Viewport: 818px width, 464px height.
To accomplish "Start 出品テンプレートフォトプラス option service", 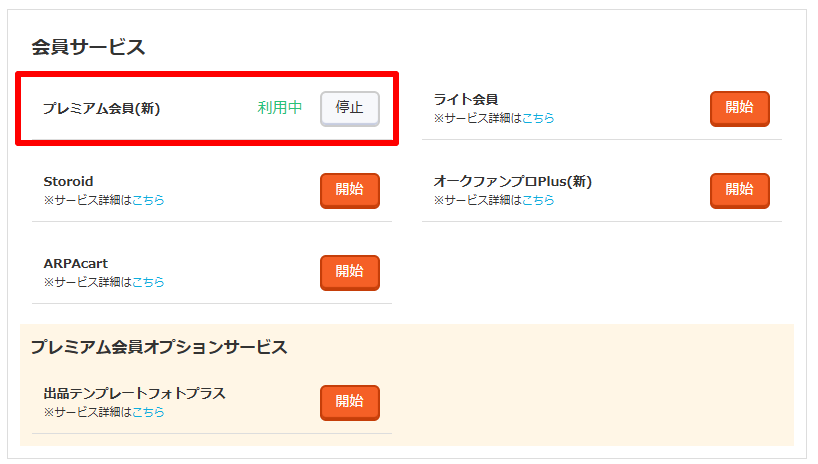I will pos(349,402).
